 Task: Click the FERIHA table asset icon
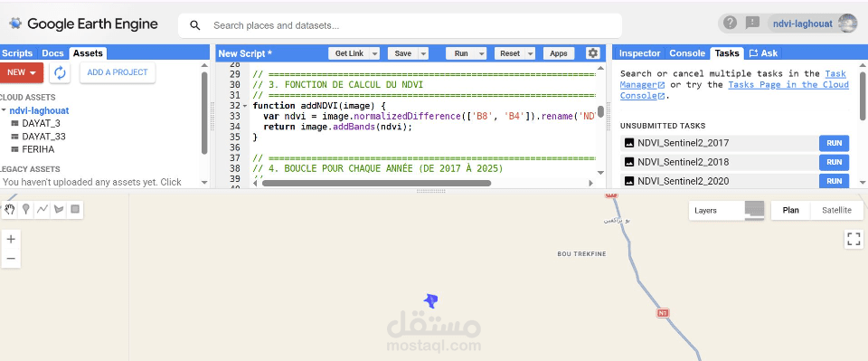pos(15,149)
